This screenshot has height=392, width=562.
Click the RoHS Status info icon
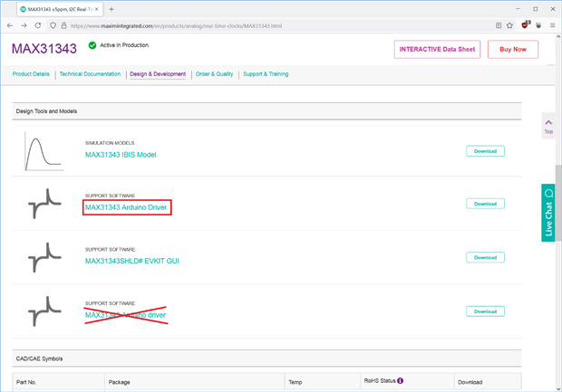point(401,380)
